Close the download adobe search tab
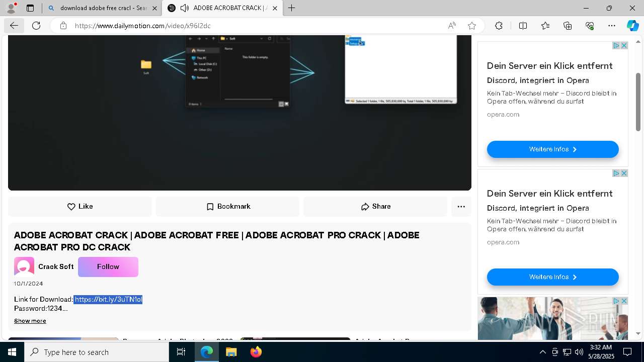Screen dimensions: 644x362 click(154, 8)
